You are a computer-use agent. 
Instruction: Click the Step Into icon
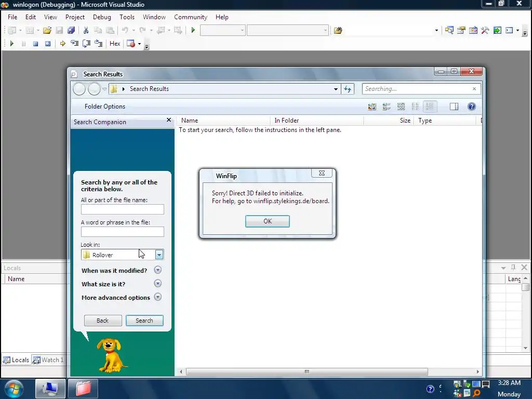pos(75,44)
